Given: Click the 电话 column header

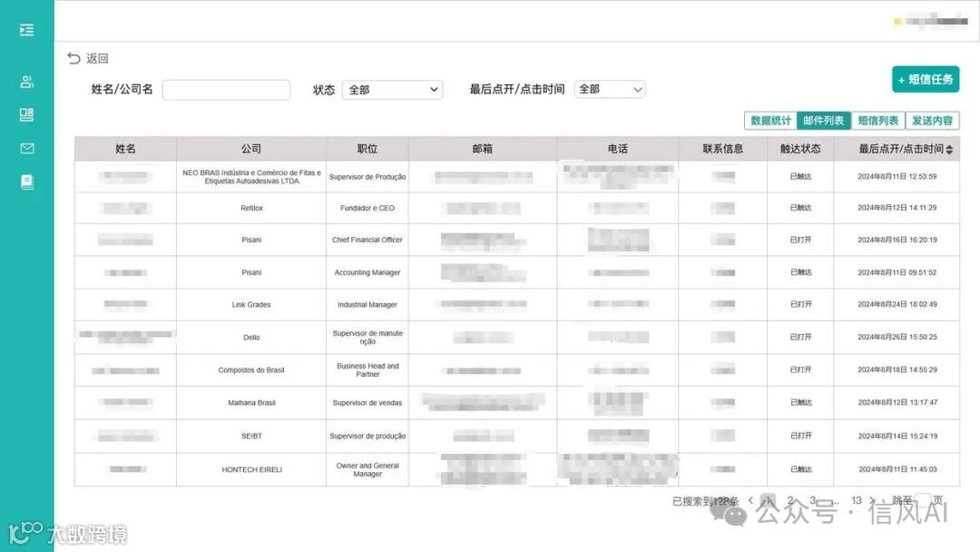Looking at the screenshot, I should point(618,149).
